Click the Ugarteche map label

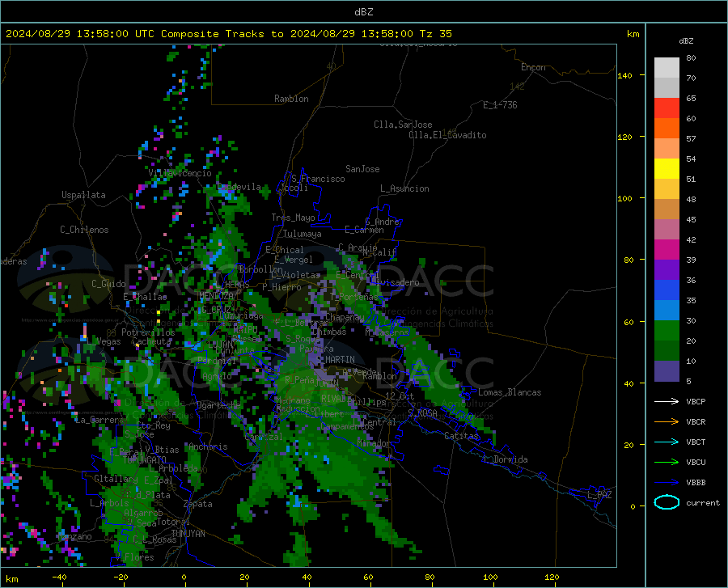[x=218, y=404]
